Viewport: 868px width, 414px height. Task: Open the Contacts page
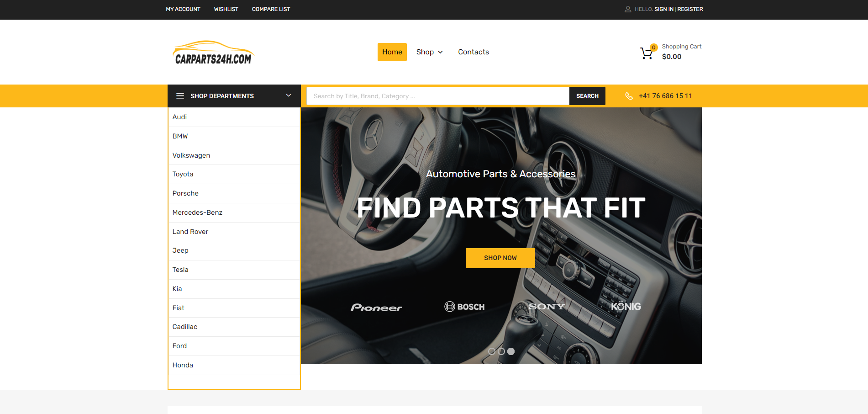point(473,52)
